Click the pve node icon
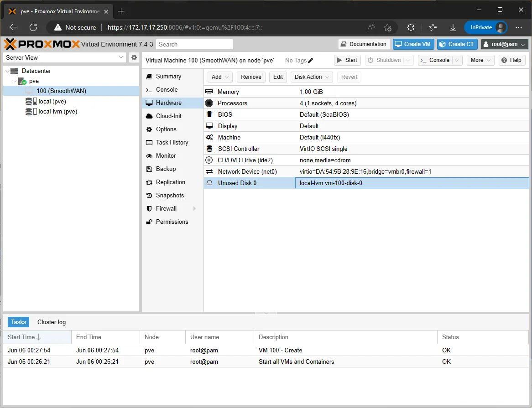Viewport: 532px width, 408px height. click(22, 81)
